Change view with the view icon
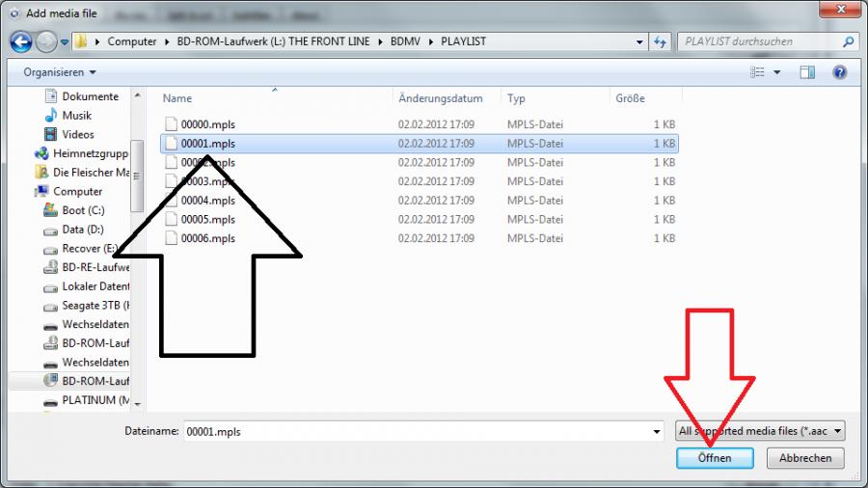868x488 pixels. pyautogui.click(x=757, y=72)
